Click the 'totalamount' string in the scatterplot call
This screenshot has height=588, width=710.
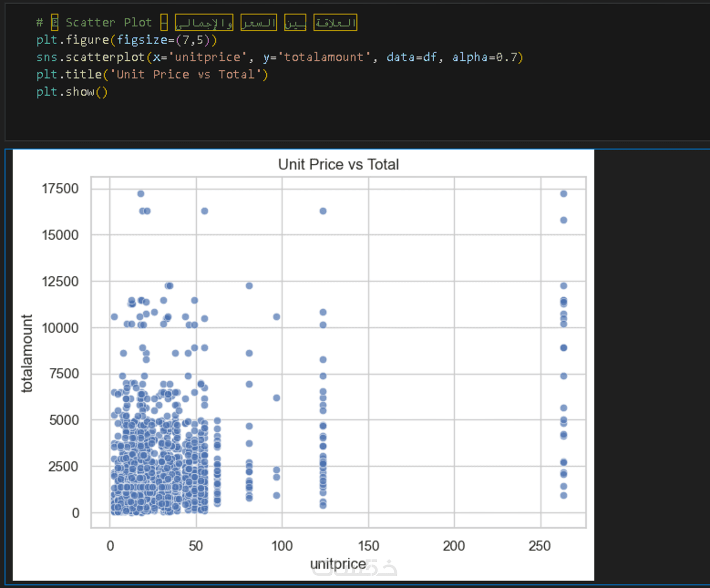tap(323, 57)
